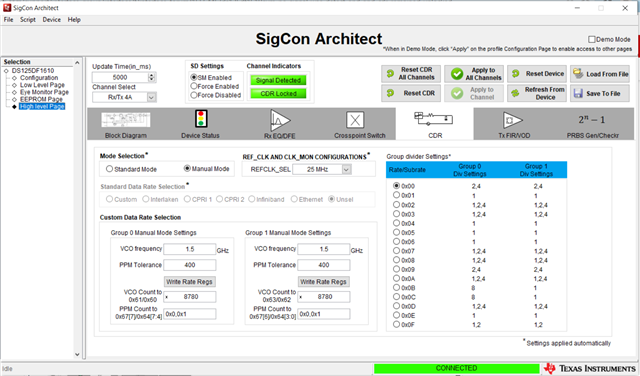640x376 pixels.
Task: Select rate 0x0D radio button
Action: [396, 306]
